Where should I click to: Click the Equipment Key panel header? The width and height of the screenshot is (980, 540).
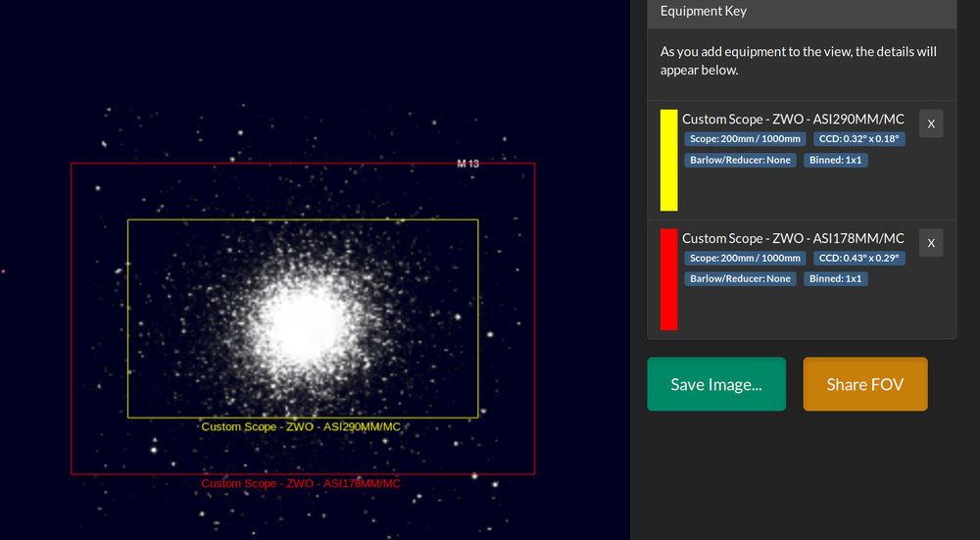pyautogui.click(x=802, y=11)
